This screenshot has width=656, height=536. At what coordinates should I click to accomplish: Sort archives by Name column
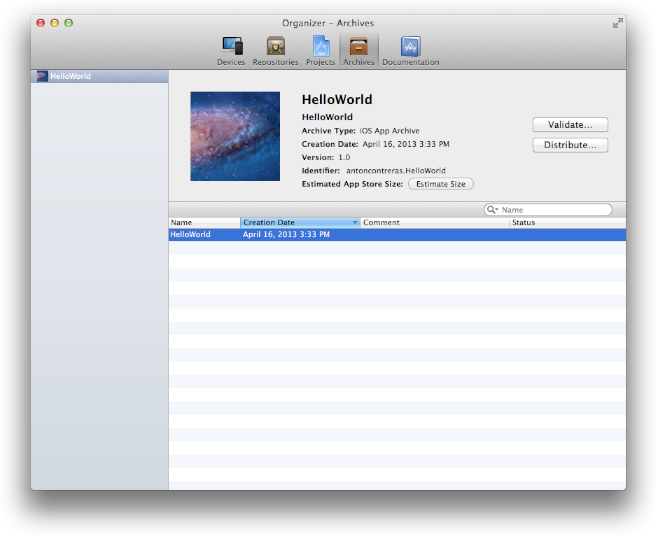point(203,222)
